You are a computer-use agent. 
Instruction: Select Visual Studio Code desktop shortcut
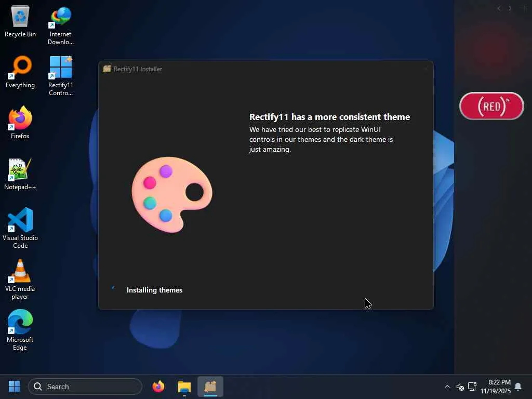[x=20, y=228]
